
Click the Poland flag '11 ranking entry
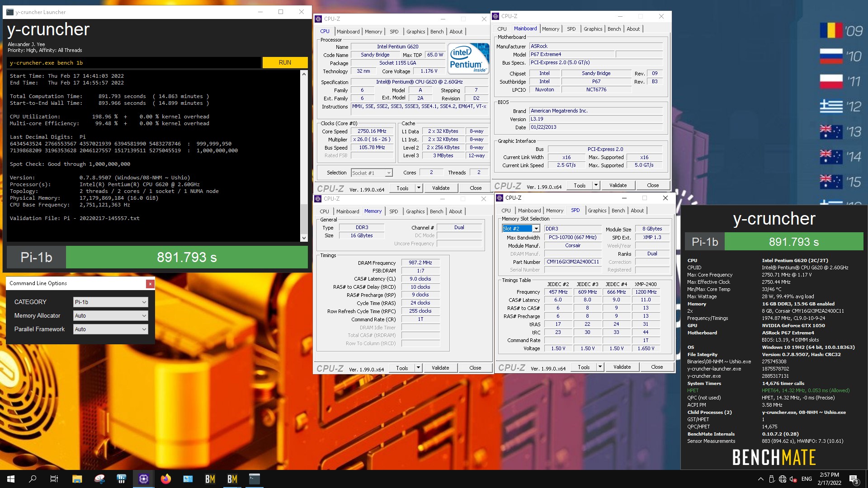841,81
